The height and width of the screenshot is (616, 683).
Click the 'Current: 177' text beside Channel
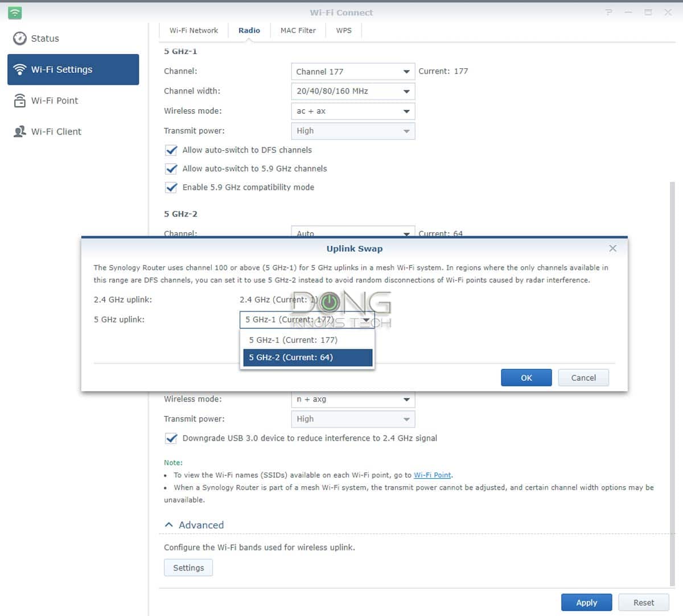pos(443,71)
